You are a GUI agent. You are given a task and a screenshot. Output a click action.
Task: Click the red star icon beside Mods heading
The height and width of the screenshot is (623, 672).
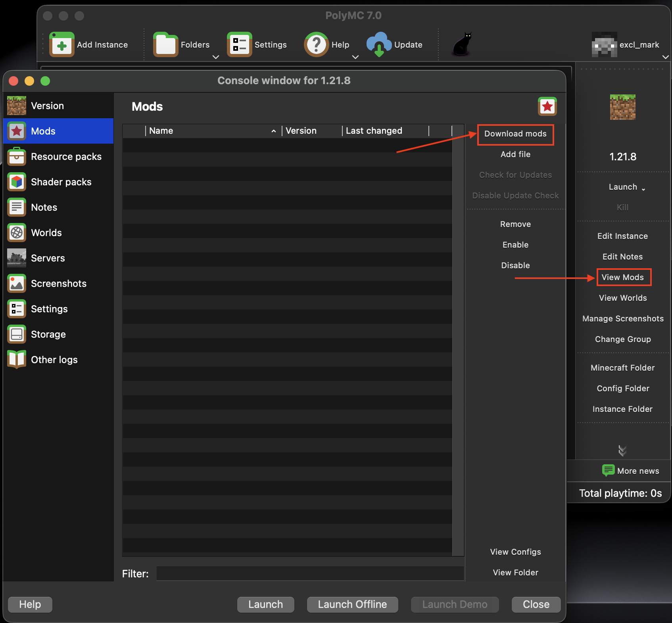pyautogui.click(x=547, y=106)
